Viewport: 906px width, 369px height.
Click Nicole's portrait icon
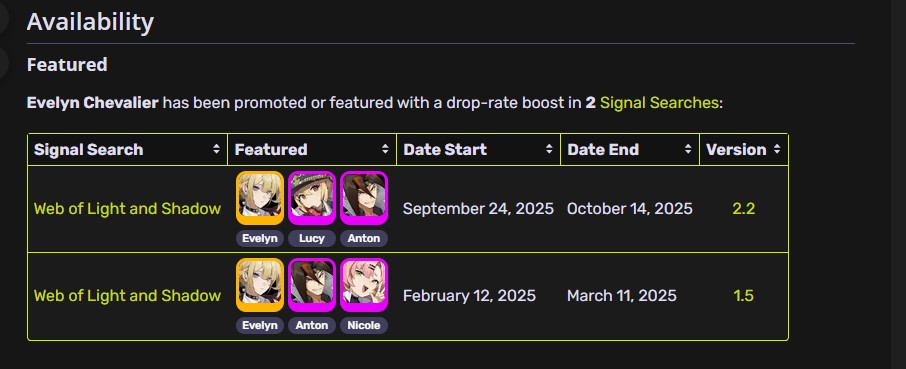pos(364,285)
